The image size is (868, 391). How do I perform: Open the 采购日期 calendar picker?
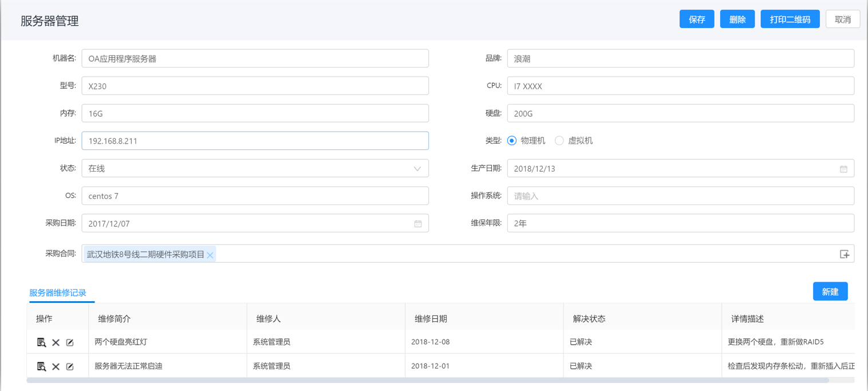click(417, 224)
